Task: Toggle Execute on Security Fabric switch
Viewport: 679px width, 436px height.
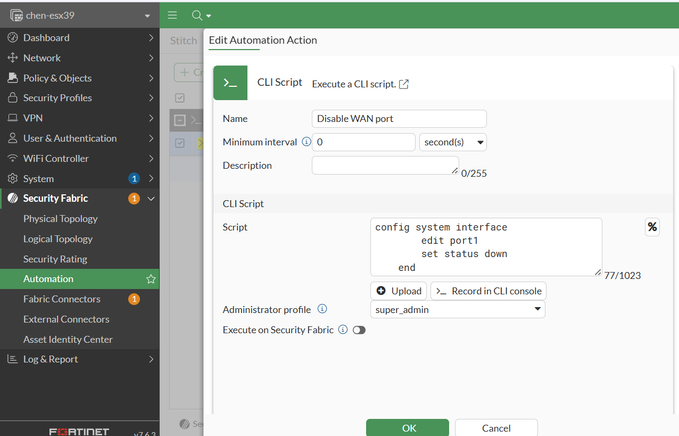Action: pyautogui.click(x=358, y=329)
